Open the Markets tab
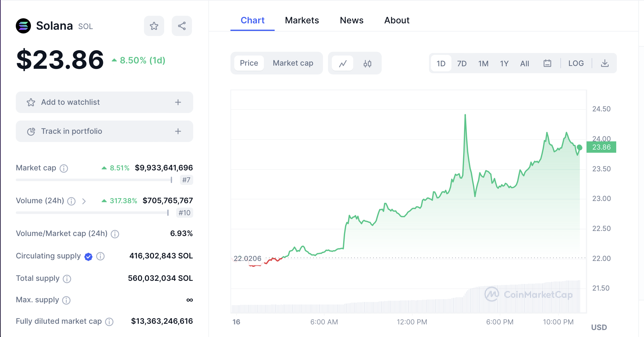 pyautogui.click(x=302, y=20)
